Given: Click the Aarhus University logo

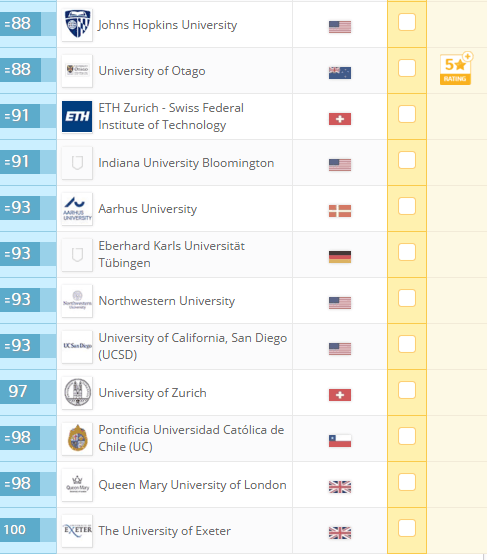Looking at the screenshot, I should point(77,209).
